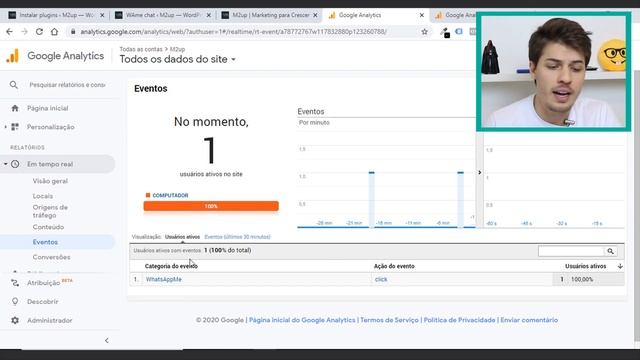Viewport: 640px width, 360px height.
Task: Expand the Personalização section arrow
Action: coord(5,127)
